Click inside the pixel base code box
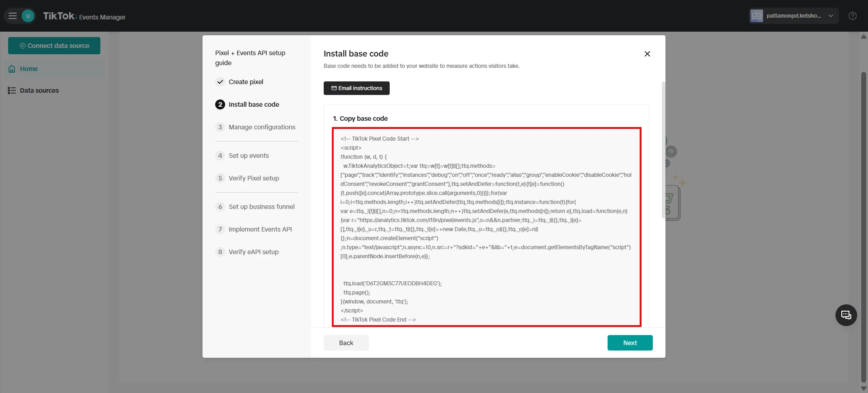 486,226
